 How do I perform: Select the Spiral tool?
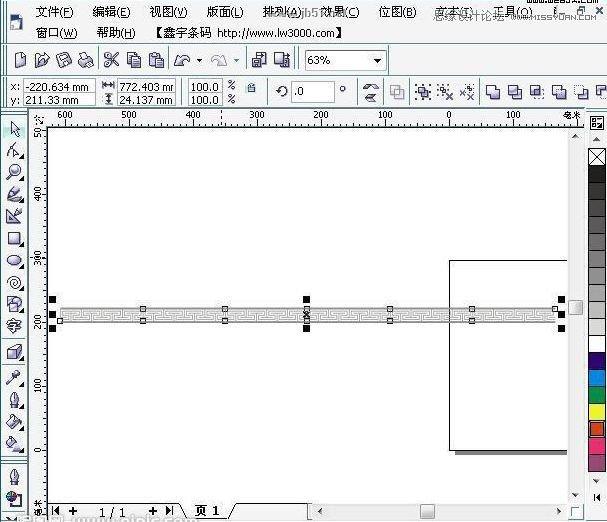pos(15,283)
